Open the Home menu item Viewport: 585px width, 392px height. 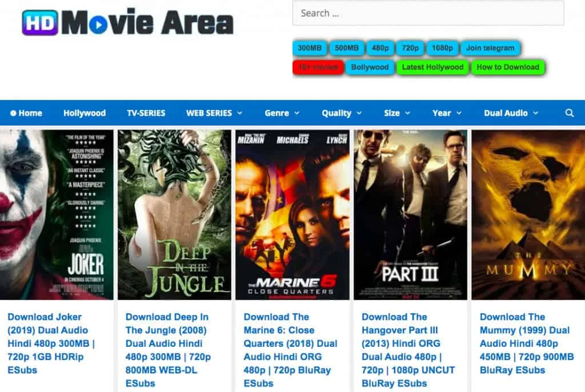[26, 113]
